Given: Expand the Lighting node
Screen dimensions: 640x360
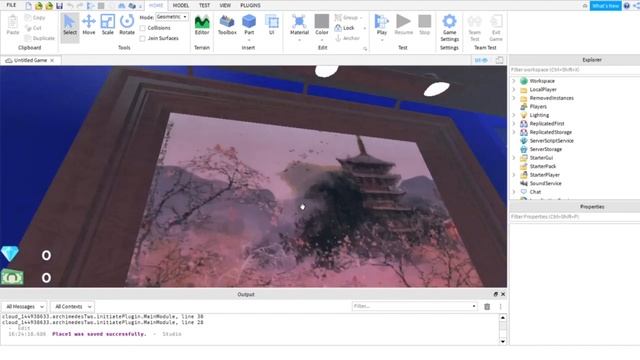Looking at the screenshot, I should [514, 115].
